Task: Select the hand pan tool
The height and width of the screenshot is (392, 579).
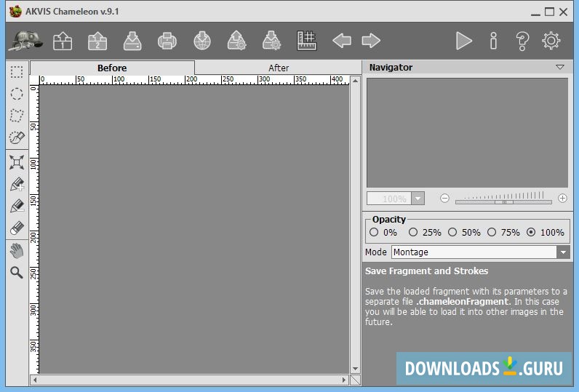Action: click(17, 251)
